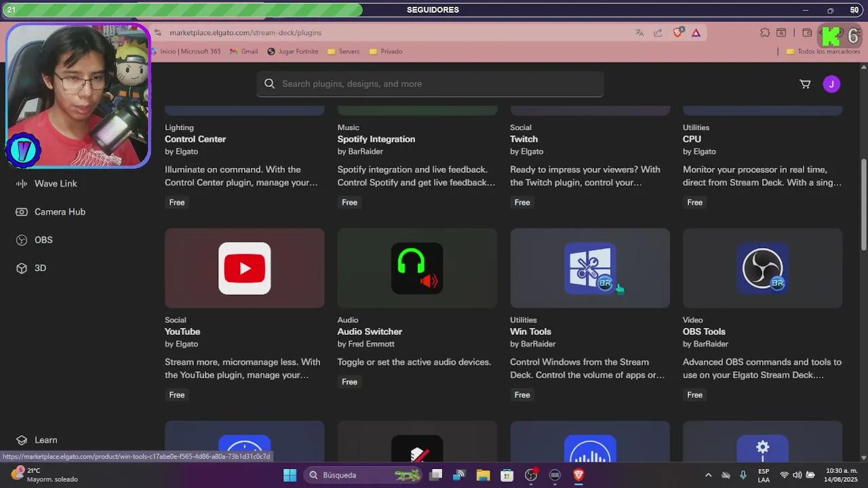The height and width of the screenshot is (488, 868).
Task: Click the Search plugins, designs input field
Action: pos(430,84)
